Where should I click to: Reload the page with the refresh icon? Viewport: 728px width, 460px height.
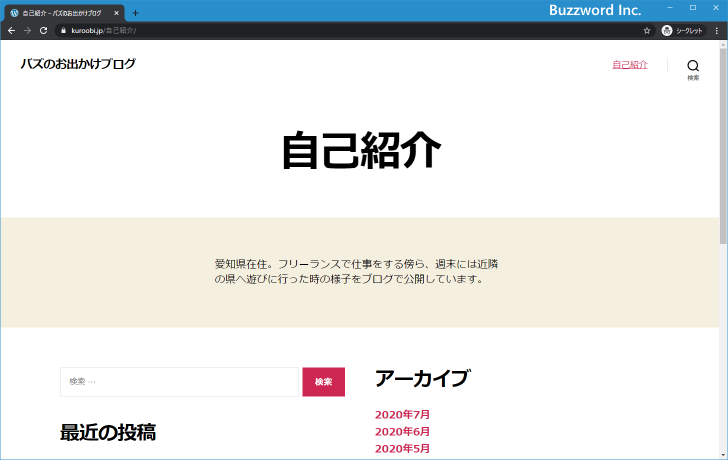pos(44,31)
